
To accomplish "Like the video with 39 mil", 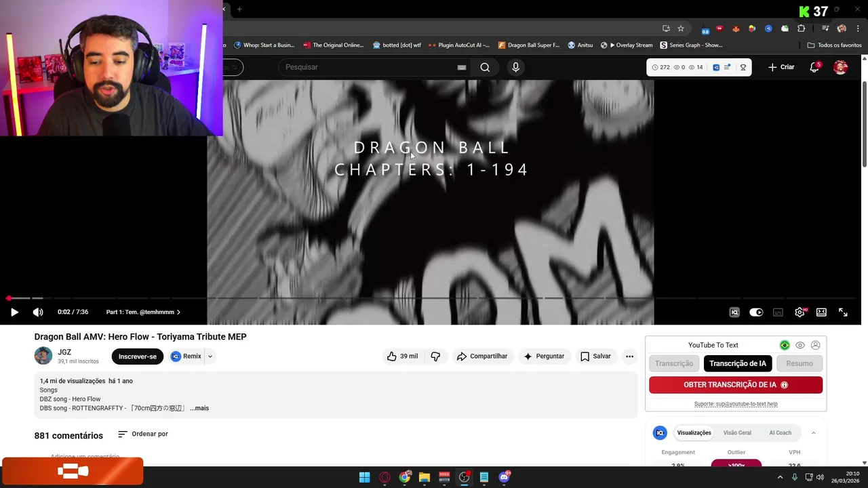I will click(402, 357).
